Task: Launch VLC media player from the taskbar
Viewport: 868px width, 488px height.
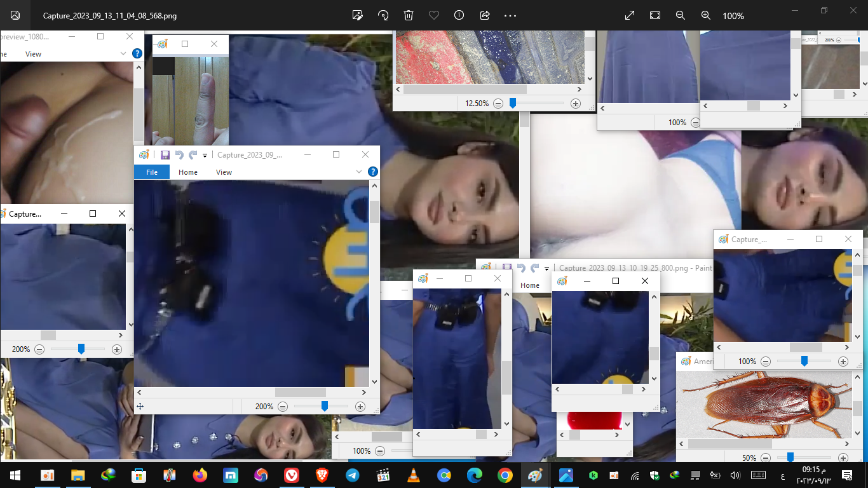Action: point(413,475)
